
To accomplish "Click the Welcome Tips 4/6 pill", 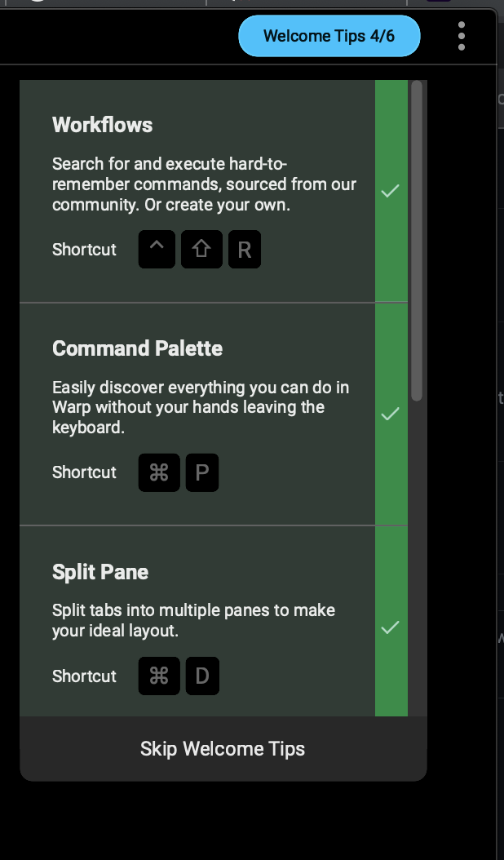I will pos(329,36).
